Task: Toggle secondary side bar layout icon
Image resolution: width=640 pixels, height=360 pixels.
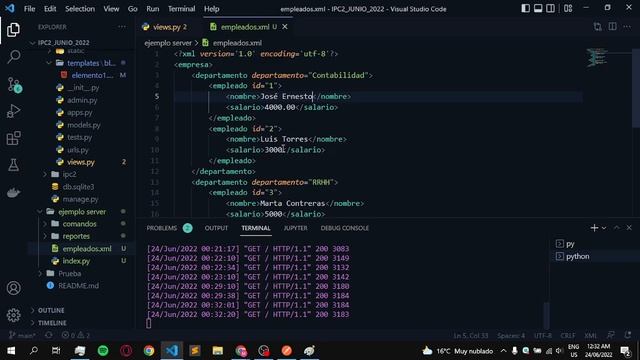Action: point(550,8)
